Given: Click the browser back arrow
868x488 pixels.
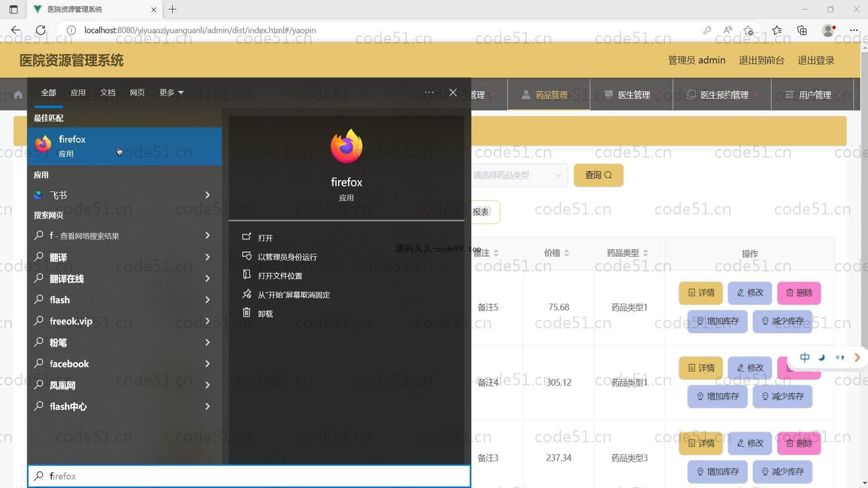Looking at the screenshot, I should tap(16, 30).
